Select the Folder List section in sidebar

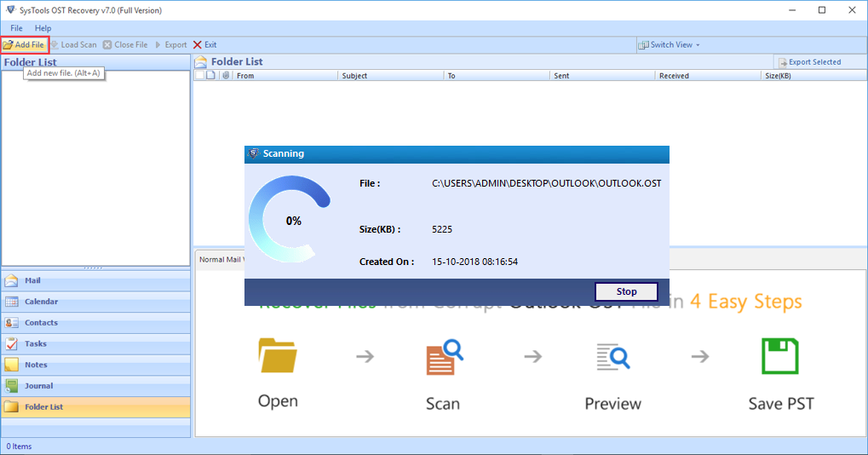click(x=95, y=406)
